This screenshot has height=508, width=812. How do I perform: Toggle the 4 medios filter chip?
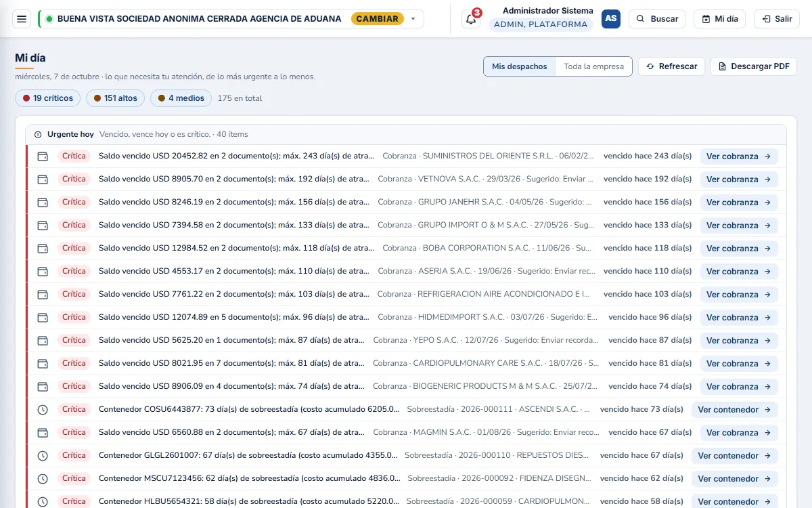coord(181,98)
